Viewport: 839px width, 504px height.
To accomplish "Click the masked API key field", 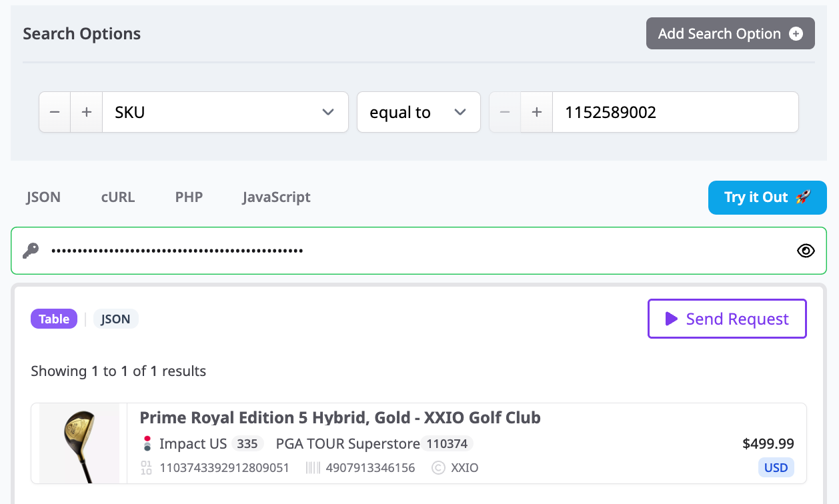I will pyautogui.click(x=419, y=251).
